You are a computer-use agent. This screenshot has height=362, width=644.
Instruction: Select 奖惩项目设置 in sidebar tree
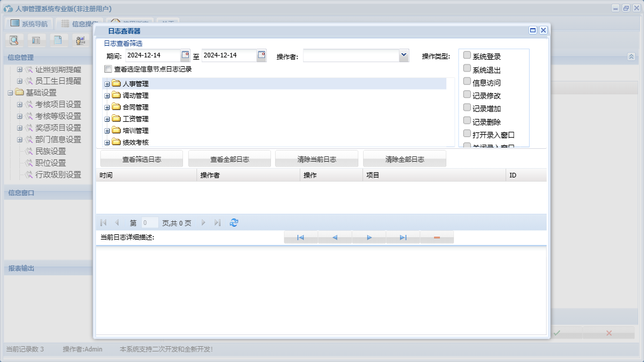click(58, 128)
